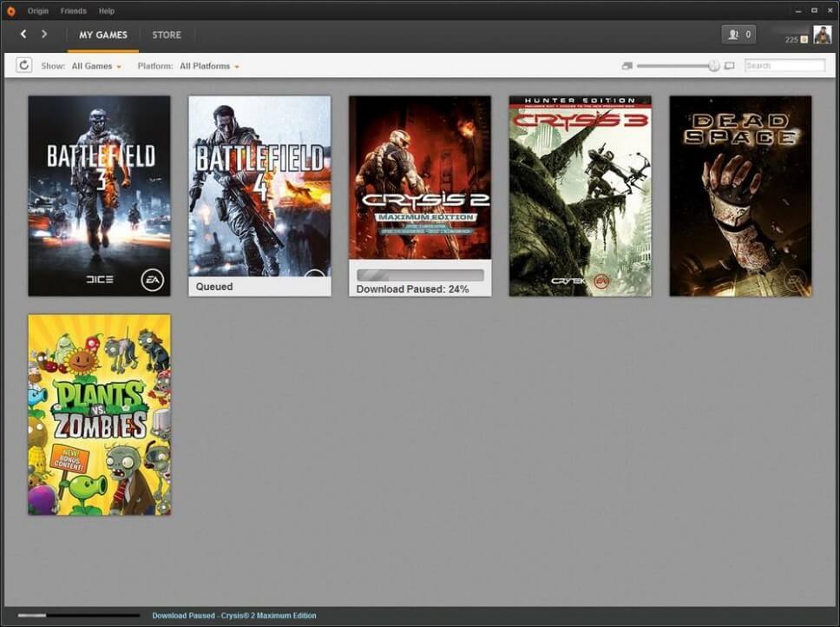This screenshot has height=627, width=840.
Task: Click the status bar download progress bar
Action: tap(79, 615)
